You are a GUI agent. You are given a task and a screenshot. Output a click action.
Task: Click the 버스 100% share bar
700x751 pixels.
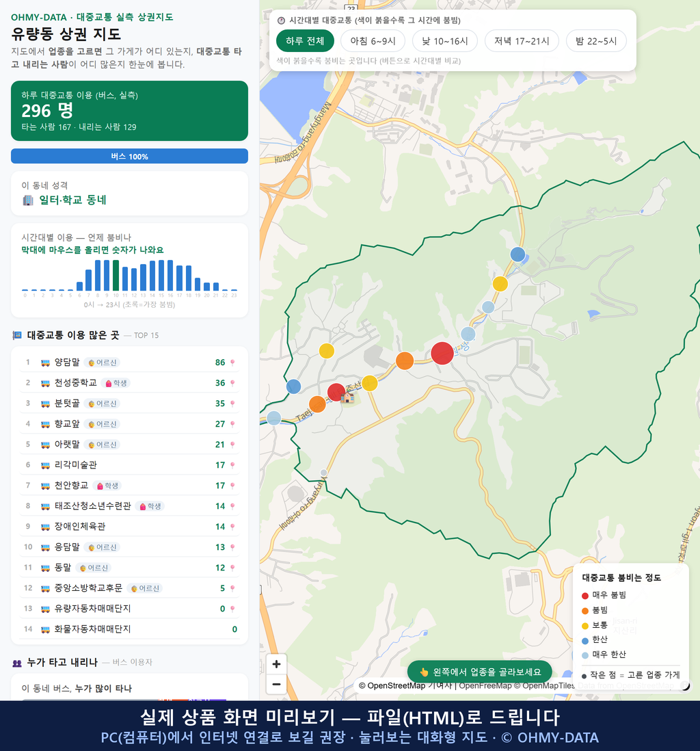(129, 156)
